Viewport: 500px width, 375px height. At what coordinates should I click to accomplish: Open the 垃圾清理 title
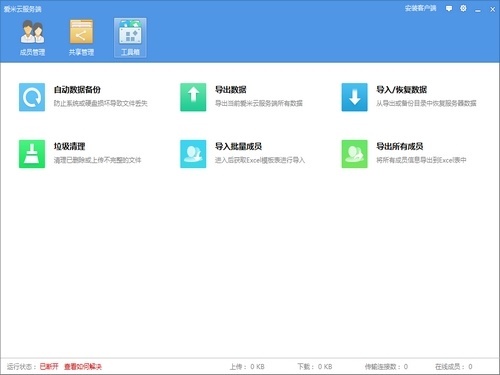click(x=69, y=146)
